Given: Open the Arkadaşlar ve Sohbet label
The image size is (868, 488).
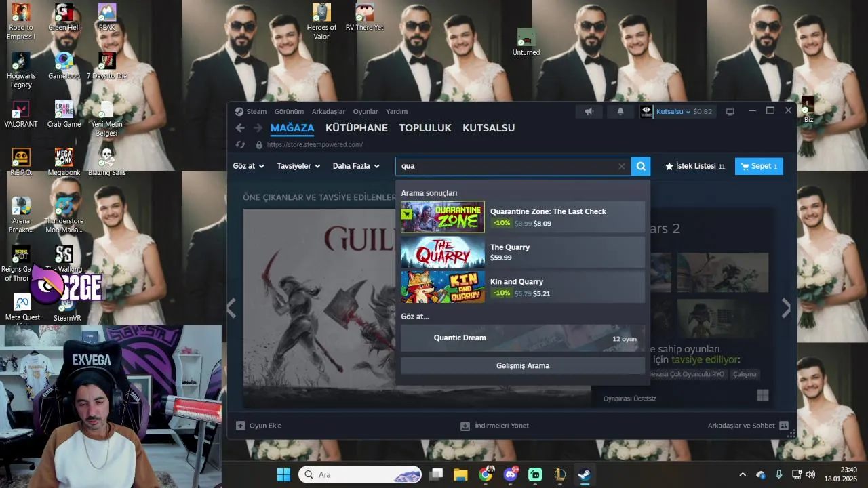Looking at the screenshot, I should (741, 426).
